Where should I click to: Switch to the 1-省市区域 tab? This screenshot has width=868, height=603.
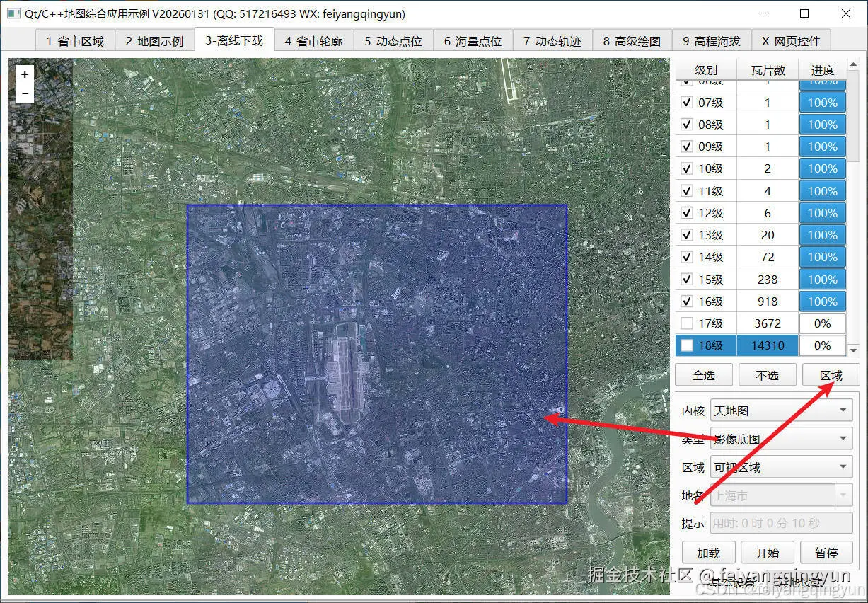75,41
